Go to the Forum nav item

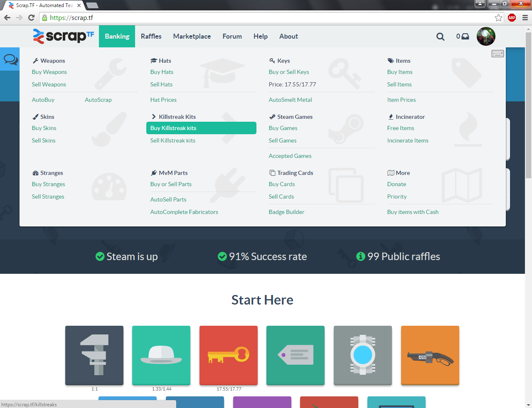[x=232, y=36]
